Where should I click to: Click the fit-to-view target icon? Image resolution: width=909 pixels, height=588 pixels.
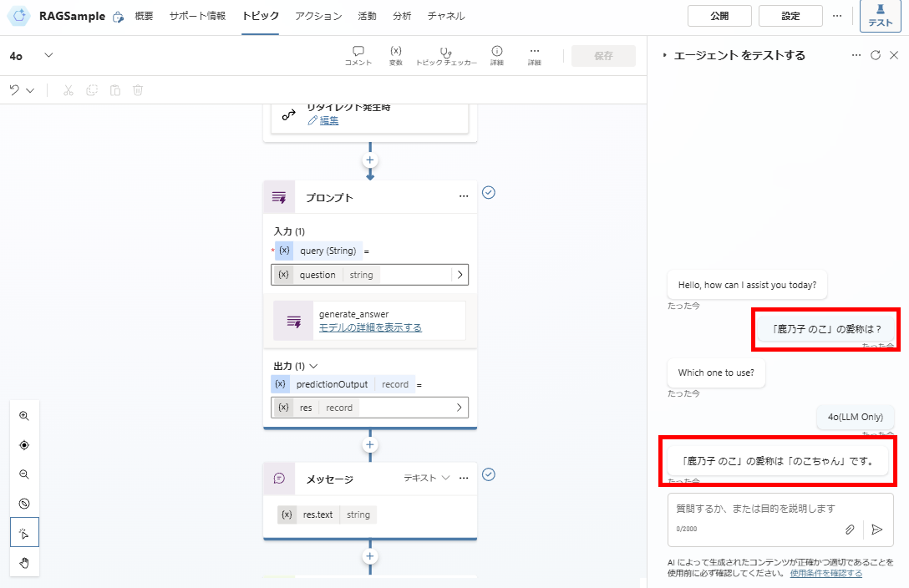coord(24,444)
